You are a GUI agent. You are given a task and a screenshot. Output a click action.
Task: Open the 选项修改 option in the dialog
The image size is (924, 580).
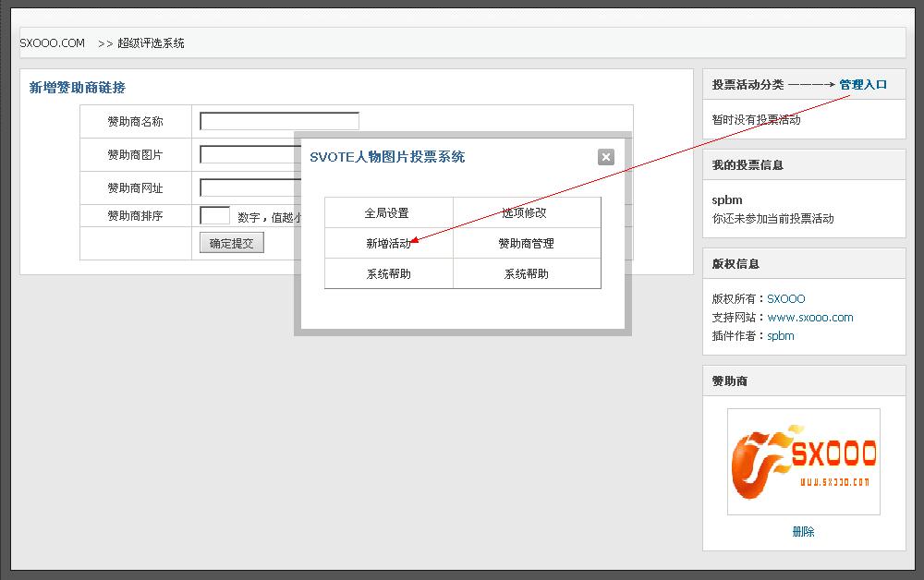[x=527, y=212]
